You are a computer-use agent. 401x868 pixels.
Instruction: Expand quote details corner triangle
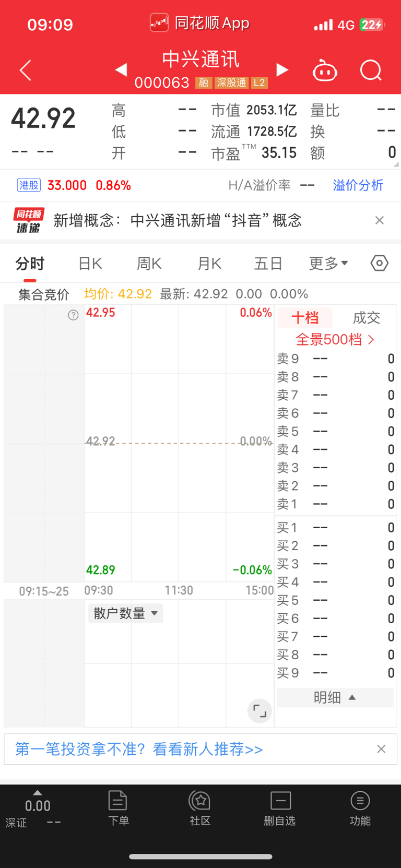coord(396,164)
